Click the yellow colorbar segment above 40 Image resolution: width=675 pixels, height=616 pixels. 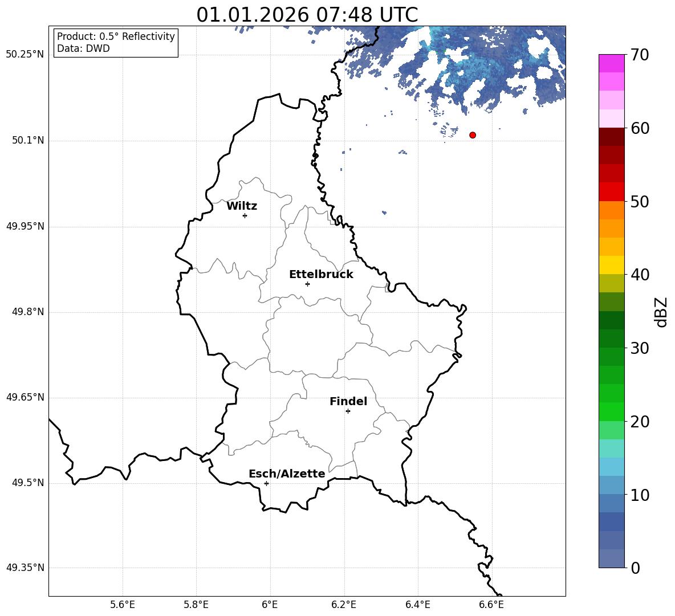click(x=611, y=266)
